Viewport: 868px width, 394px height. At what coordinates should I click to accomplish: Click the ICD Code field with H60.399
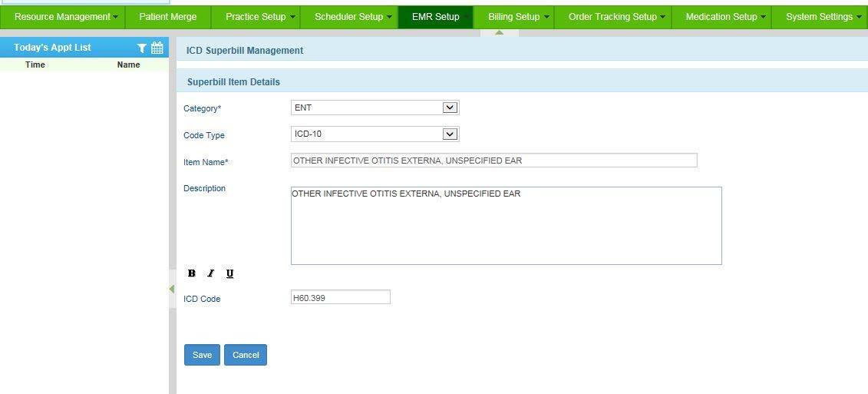click(340, 297)
